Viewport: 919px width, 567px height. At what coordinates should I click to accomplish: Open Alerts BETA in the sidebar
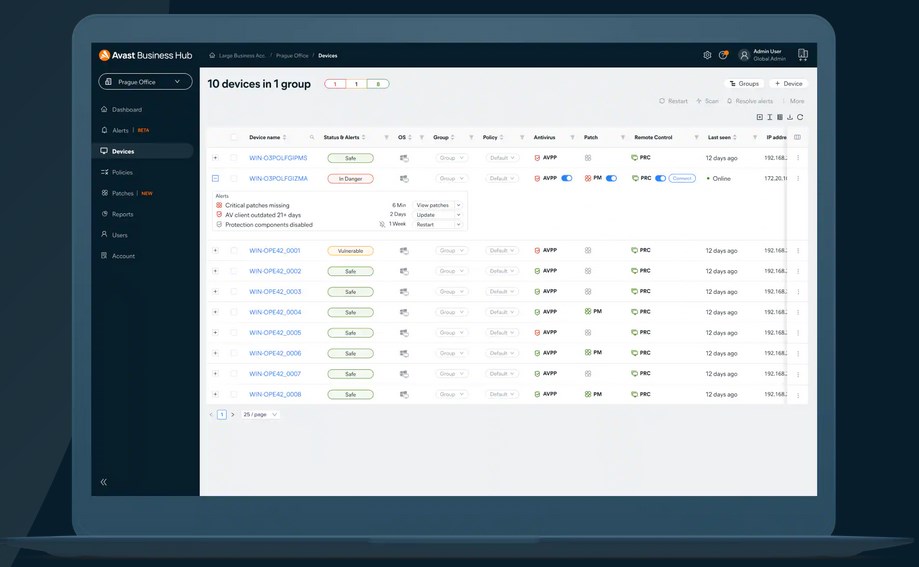(x=125, y=130)
